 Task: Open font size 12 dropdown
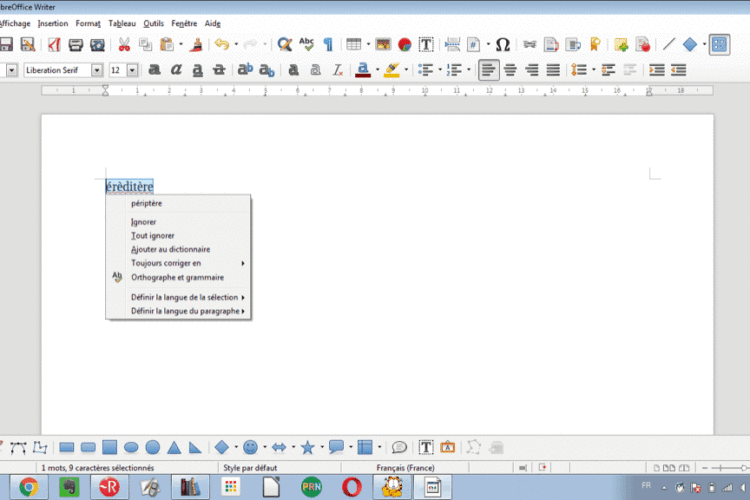point(132,70)
